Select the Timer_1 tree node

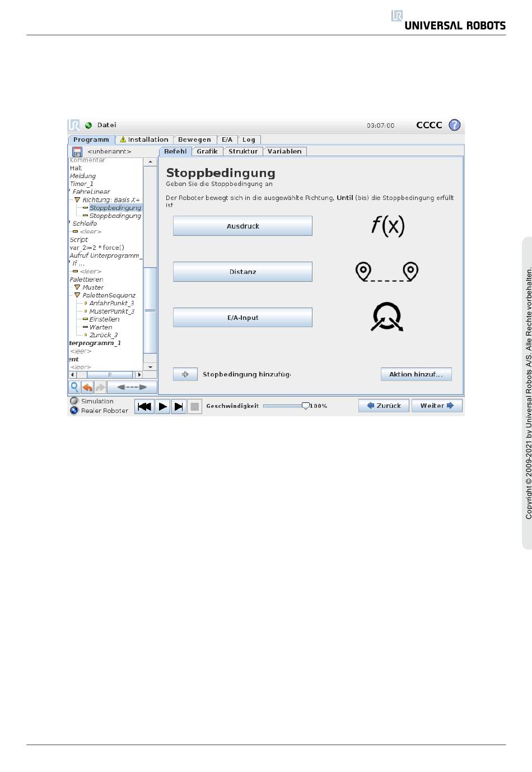(x=82, y=184)
